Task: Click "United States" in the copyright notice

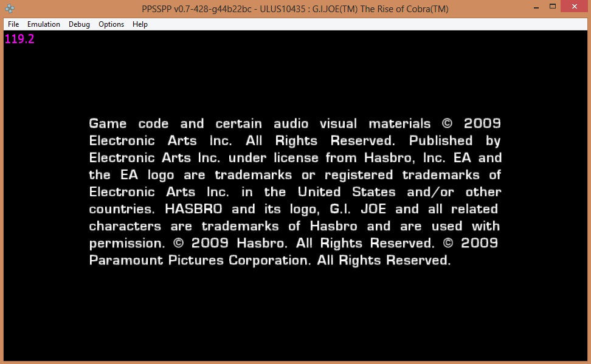Action: pyautogui.click(x=349, y=192)
